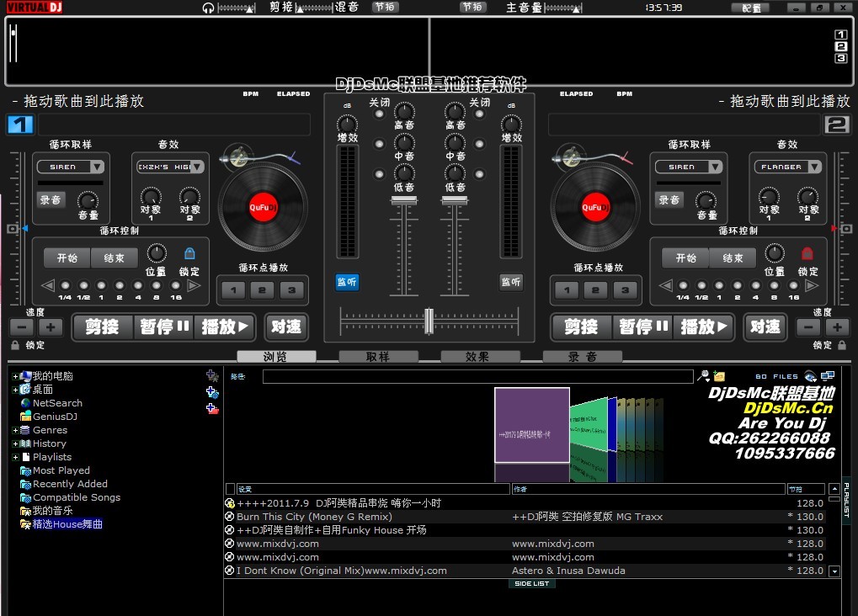Click the search magnifier icon beside search field

click(703, 376)
